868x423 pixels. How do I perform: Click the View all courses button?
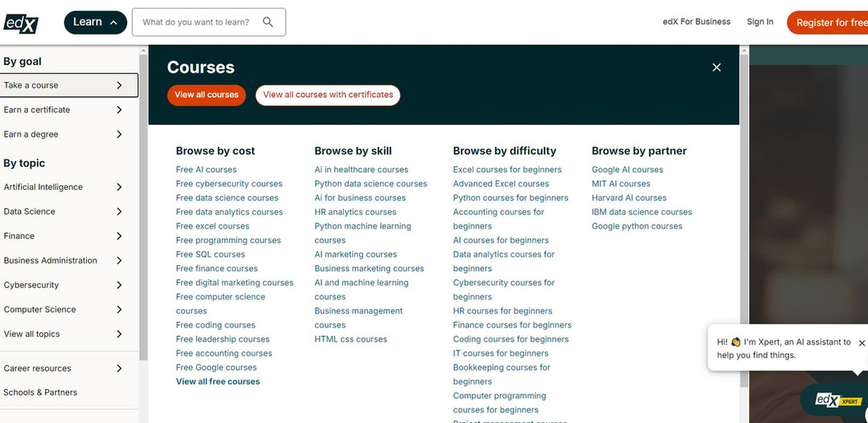[x=207, y=95]
